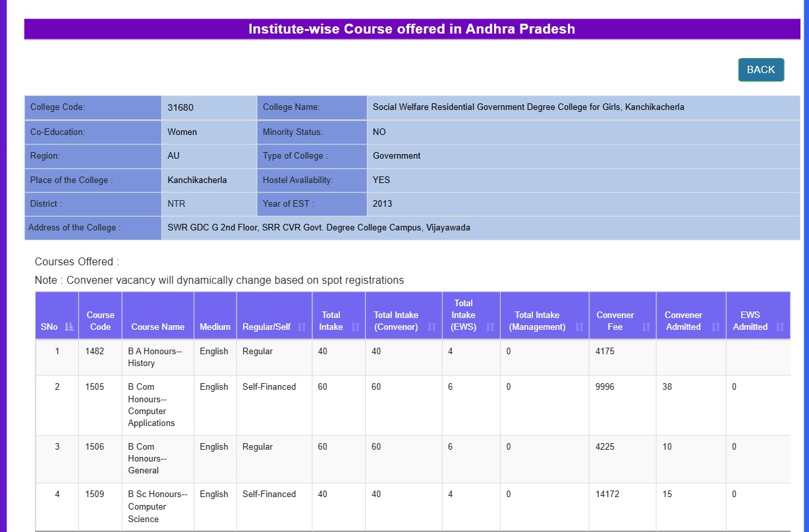Click the Total Intake sort arrows
Screen dimensions: 809x532
point(356,327)
